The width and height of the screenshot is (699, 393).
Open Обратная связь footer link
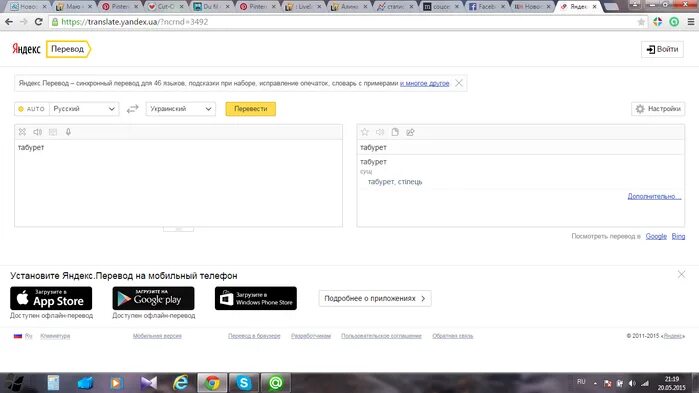click(452, 336)
